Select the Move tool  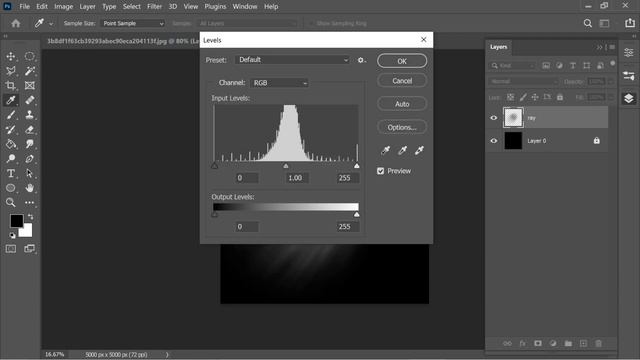pyautogui.click(x=11, y=56)
